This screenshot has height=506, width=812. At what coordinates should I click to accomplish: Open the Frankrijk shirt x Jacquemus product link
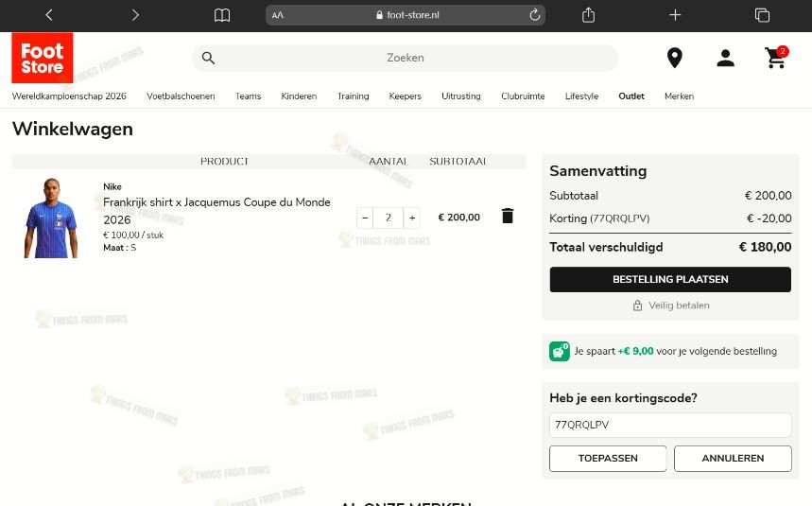coord(216,211)
